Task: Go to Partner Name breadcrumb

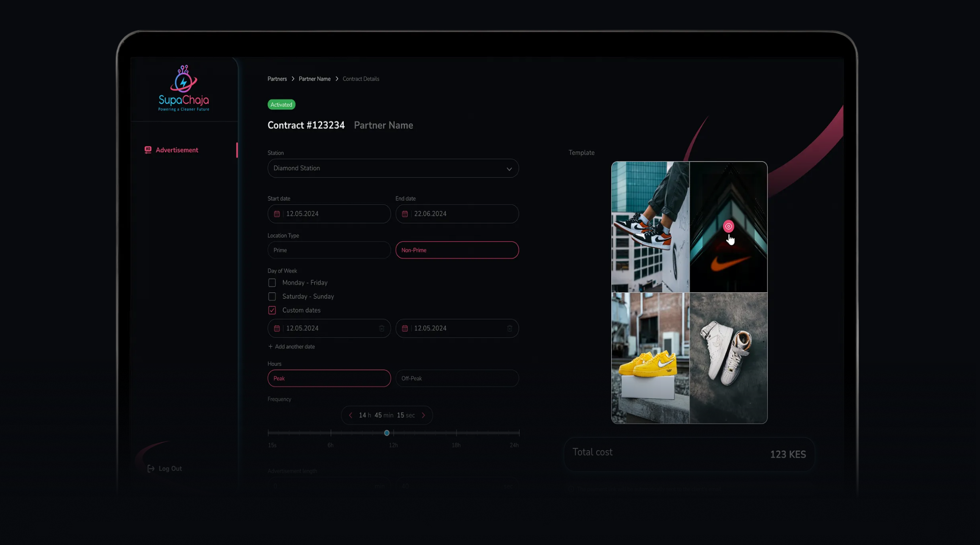Action: coord(315,79)
